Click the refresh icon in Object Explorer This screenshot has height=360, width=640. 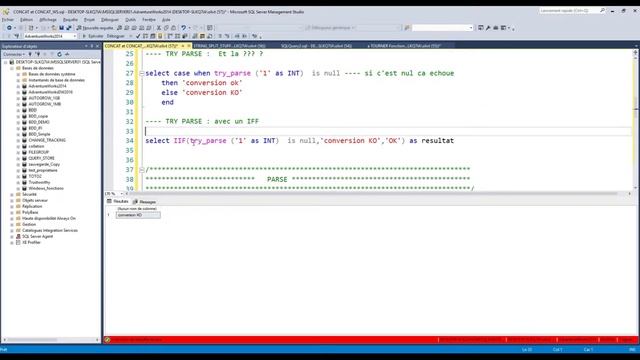tap(60, 54)
